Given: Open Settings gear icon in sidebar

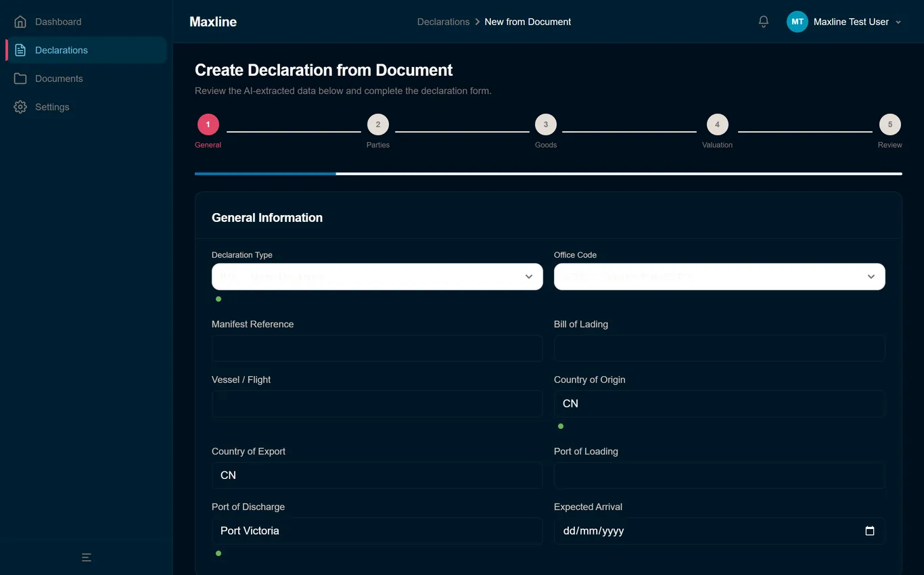Looking at the screenshot, I should pyautogui.click(x=20, y=107).
